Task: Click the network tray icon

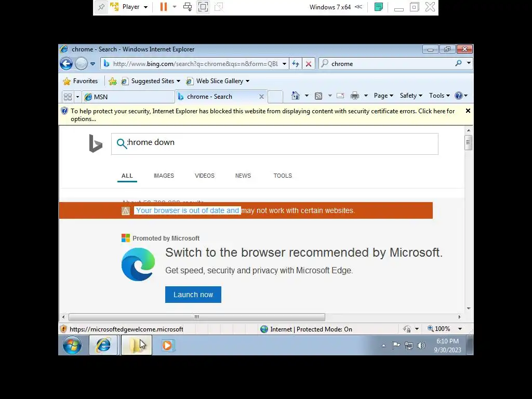Action: point(409,345)
